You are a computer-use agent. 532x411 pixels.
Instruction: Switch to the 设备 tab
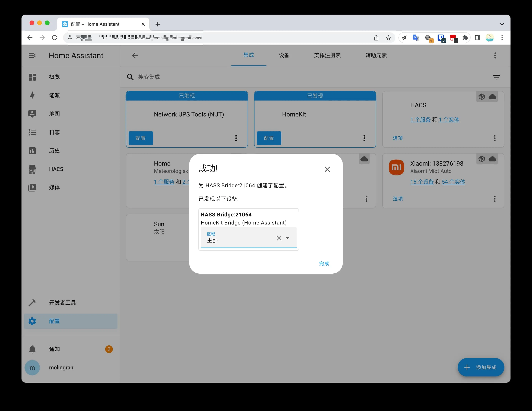(x=284, y=55)
